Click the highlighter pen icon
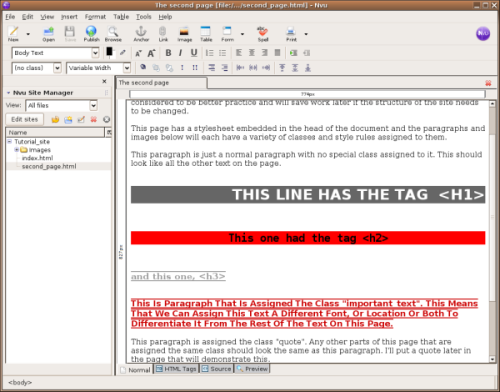Viewport: 500px width, 392px height. click(123, 53)
